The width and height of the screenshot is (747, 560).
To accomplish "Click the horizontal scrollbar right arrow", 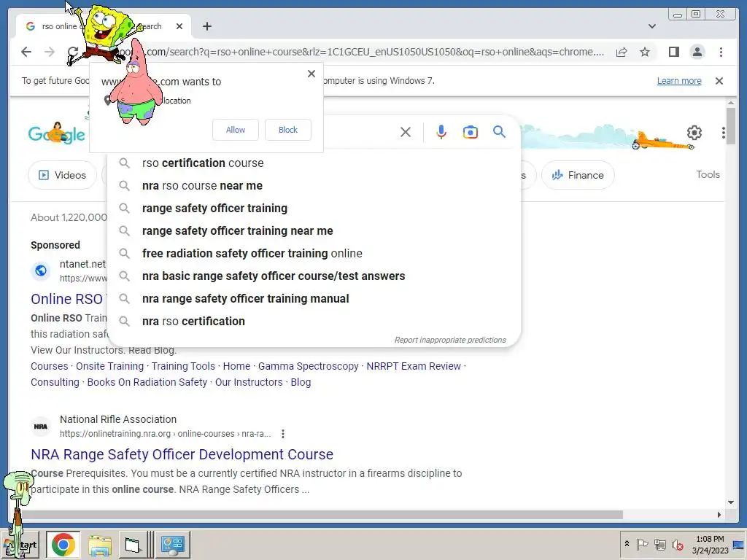I will pos(719,515).
